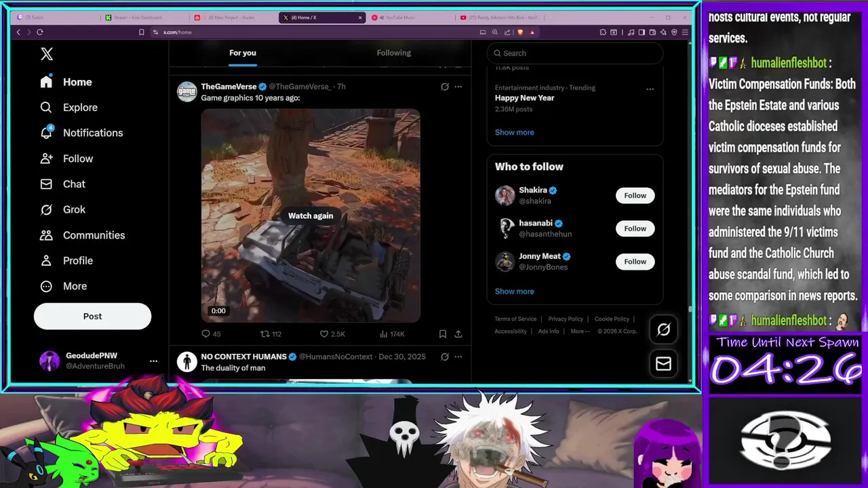This screenshot has height=488, width=868.
Task: Open more options for Happy New Year trend
Action: pos(650,89)
